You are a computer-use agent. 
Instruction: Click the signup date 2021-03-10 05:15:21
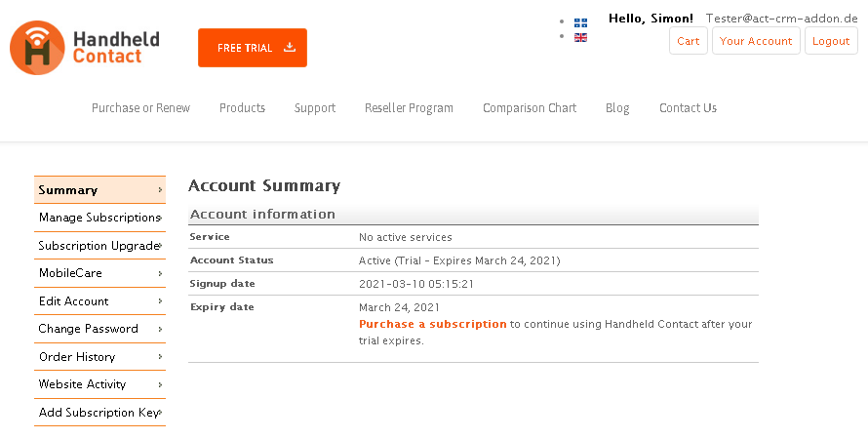pos(416,284)
